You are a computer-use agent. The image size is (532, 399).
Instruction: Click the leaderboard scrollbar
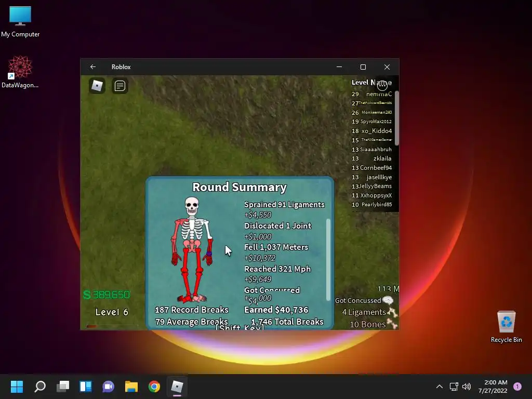tap(396, 118)
